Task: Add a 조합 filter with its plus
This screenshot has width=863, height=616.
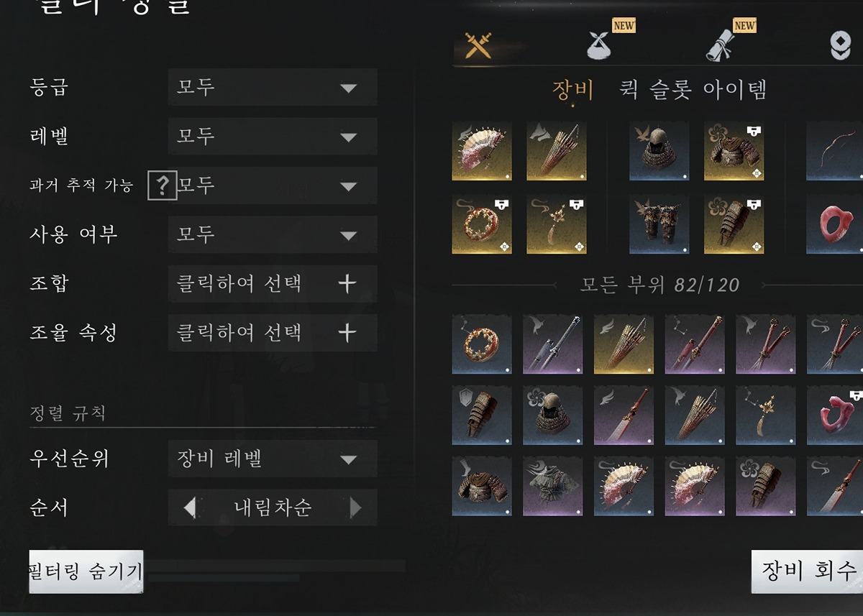Action: pos(347,284)
